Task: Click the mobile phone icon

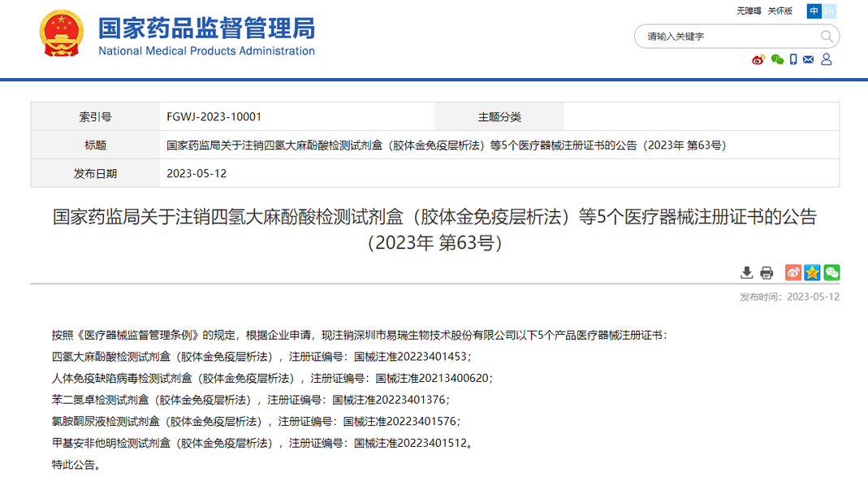Action: tap(793, 59)
